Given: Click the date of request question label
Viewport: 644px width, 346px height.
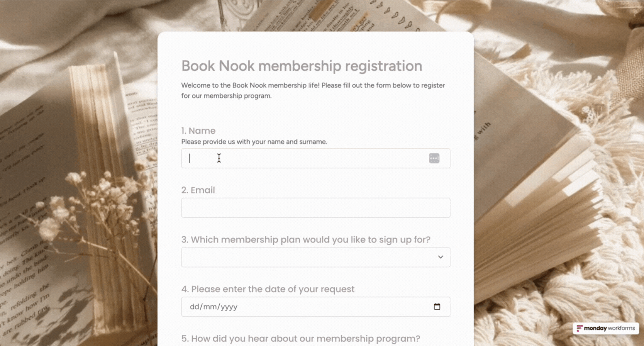Looking at the screenshot, I should (268, 289).
